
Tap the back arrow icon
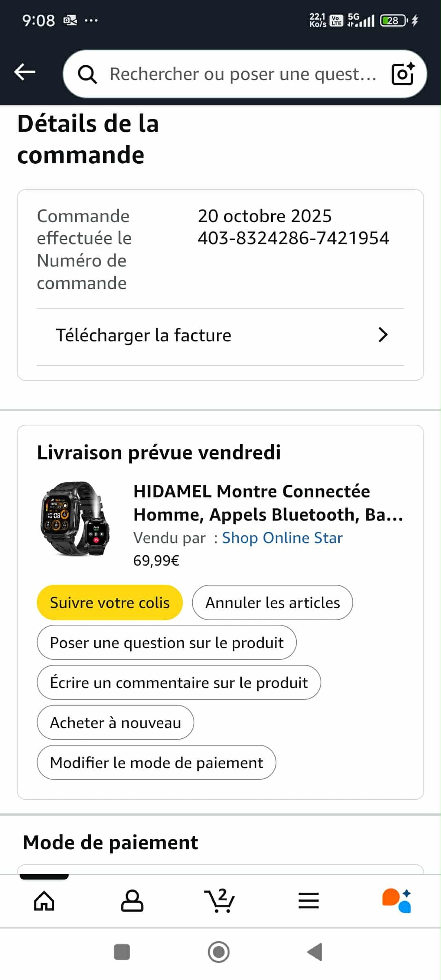click(x=25, y=73)
